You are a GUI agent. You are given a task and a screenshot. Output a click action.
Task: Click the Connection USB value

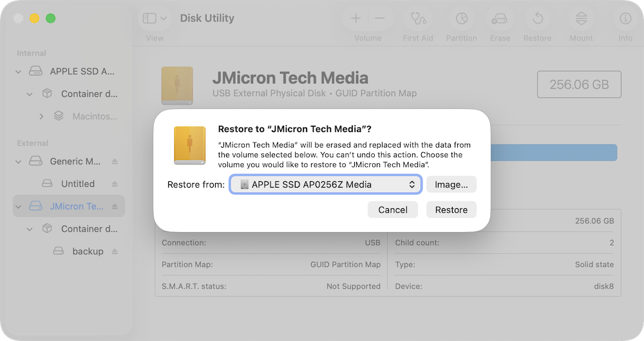click(x=372, y=242)
